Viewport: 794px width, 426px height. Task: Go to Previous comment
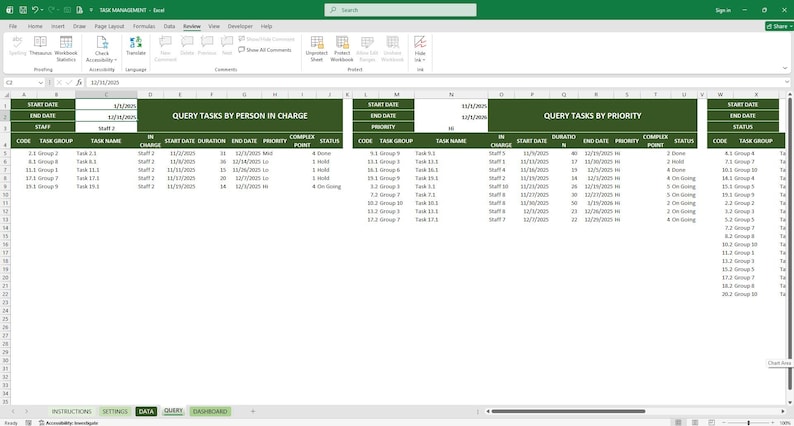click(x=207, y=46)
